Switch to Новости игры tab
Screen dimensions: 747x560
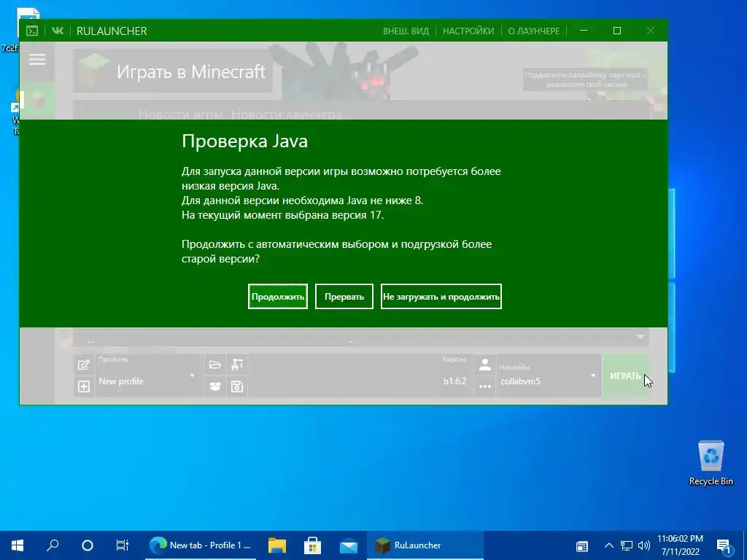point(181,114)
